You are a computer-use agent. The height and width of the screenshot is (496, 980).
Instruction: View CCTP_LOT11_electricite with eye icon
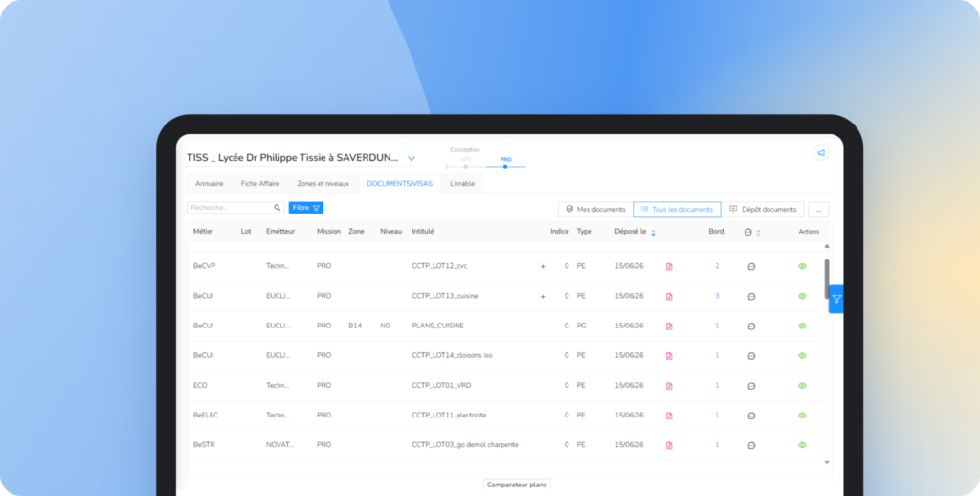click(x=803, y=416)
